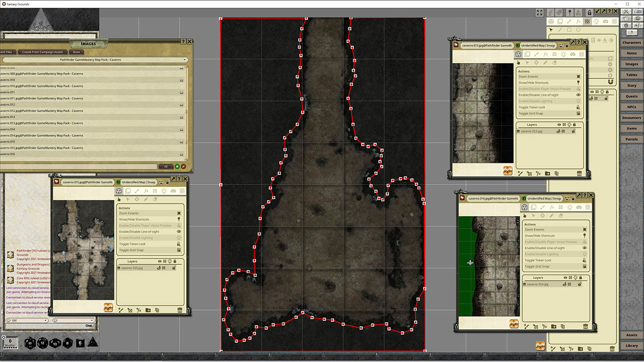Open the GM speaker dropdown in chat
This screenshot has width=644, height=362.
(27, 320)
